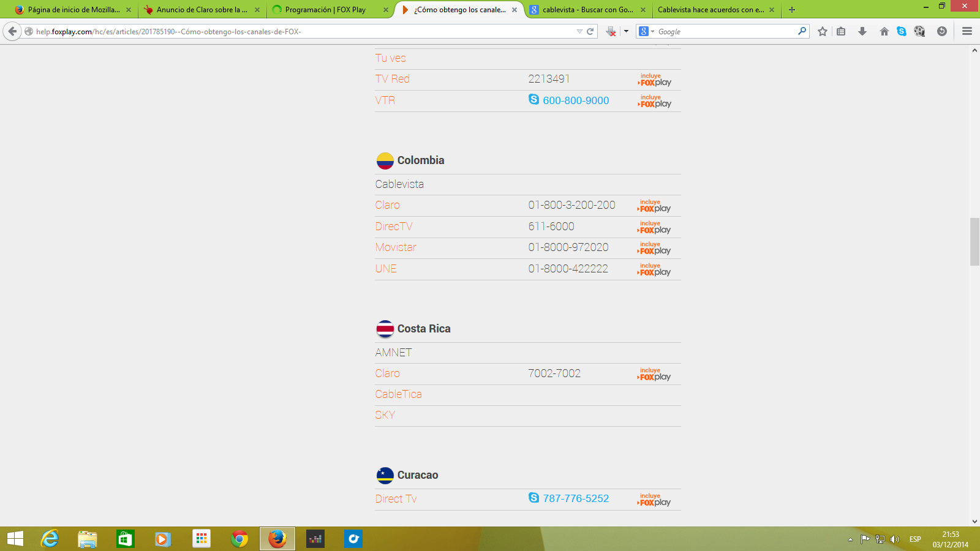The height and width of the screenshot is (551, 980).
Task: Click the film reel addon icon
Action: click(919, 31)
